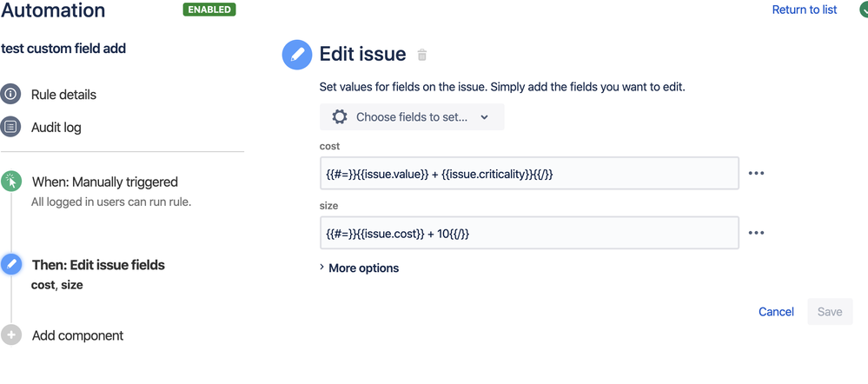Click the plus icon for Add component
The width and height of the screenshot is (868, 384).
pyautogui.click(x=11, y=335)
